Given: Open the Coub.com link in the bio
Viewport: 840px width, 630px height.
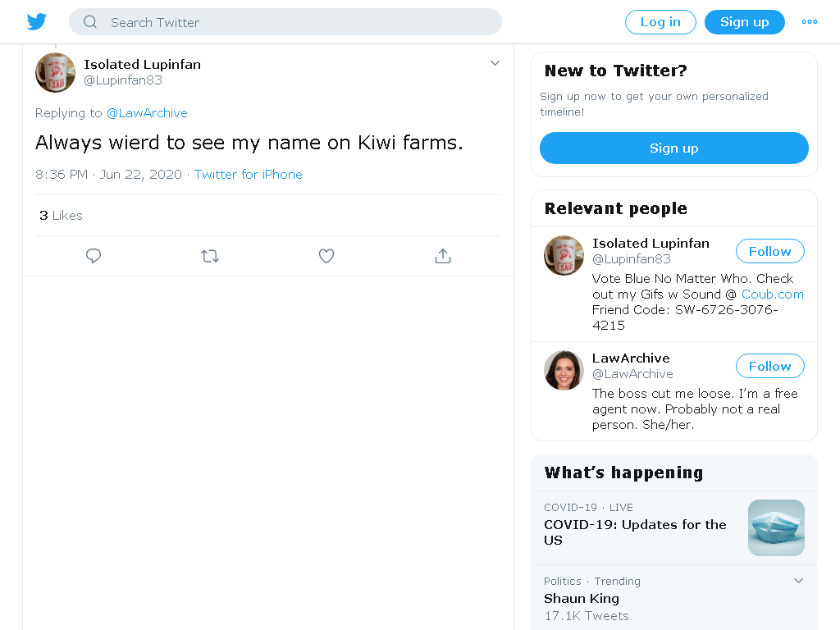Looking at the screenshot, I should pyautogui.click(x=772, y=294).
